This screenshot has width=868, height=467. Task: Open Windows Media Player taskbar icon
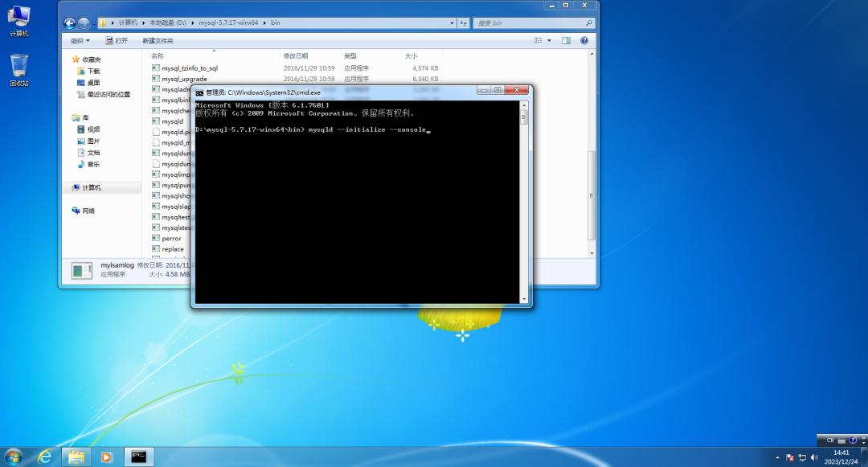point(106,457)
